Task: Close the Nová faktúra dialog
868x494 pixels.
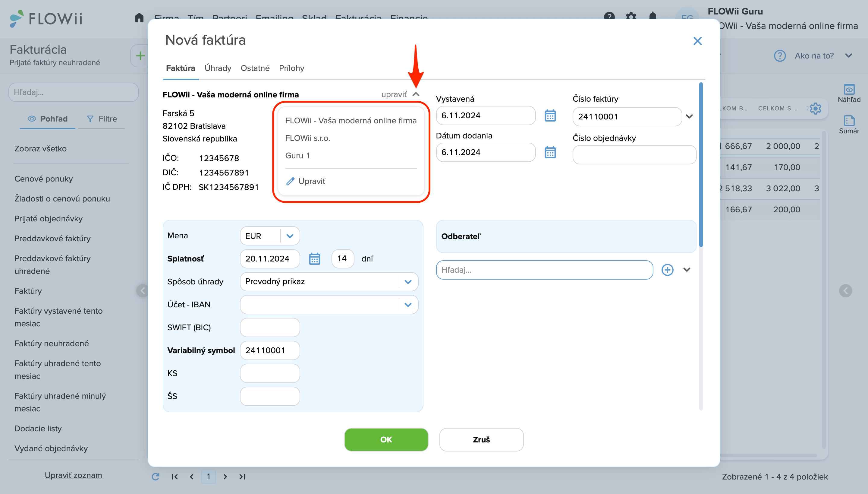Action: point(697,41)
